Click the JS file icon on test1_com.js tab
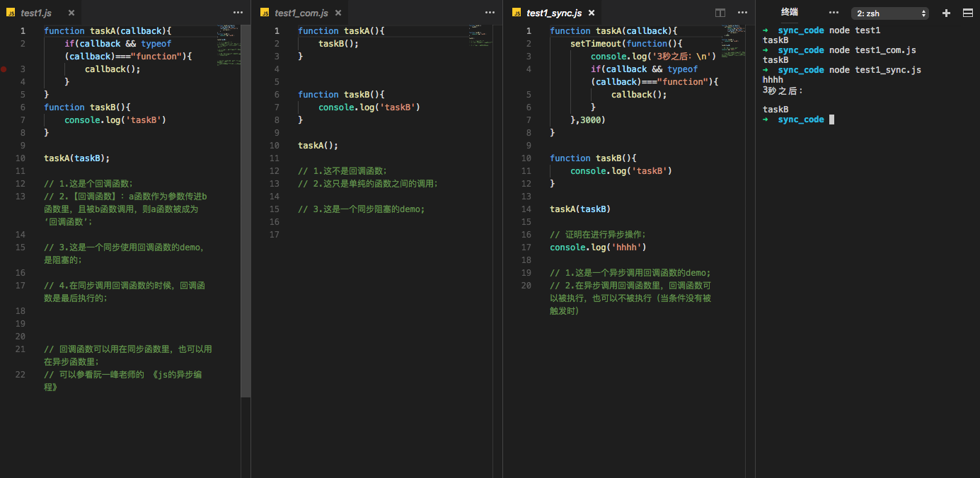 pos(265,13)
